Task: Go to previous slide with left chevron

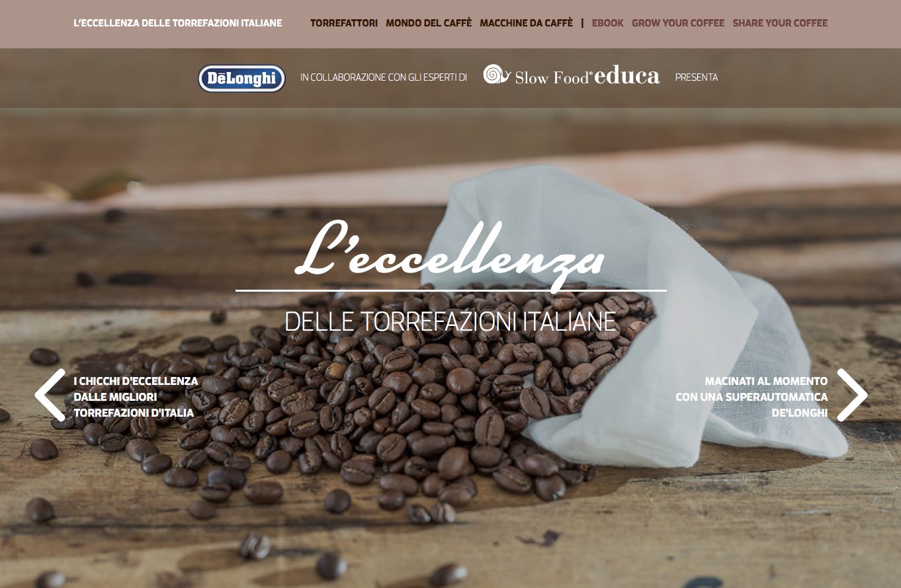Action: click(x=50, y=395)
